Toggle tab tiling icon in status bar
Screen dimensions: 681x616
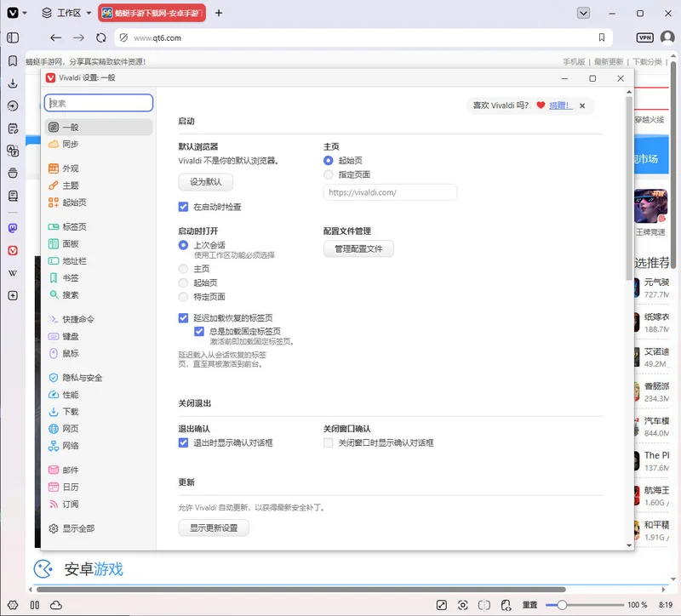point(484,605)
